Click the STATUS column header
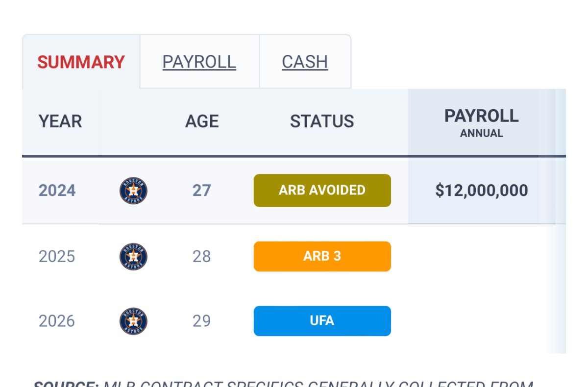The height and width of the screenshot is (387, 588). [322, 121]
